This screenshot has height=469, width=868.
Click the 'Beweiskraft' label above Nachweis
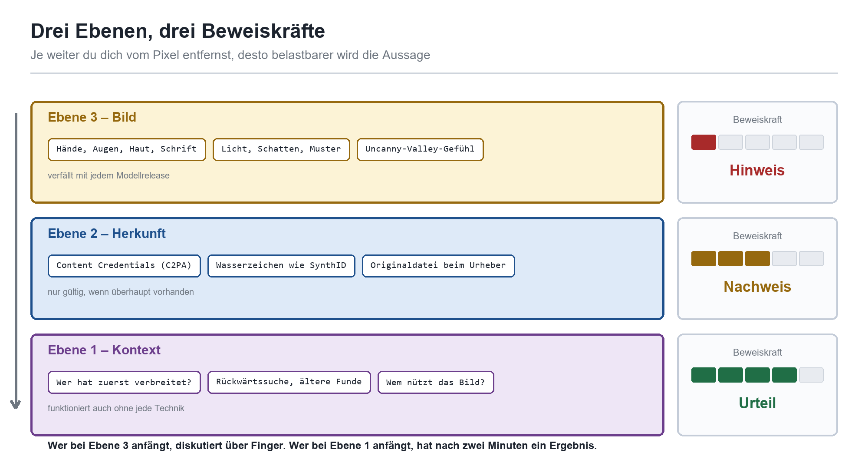click(757, 236)
